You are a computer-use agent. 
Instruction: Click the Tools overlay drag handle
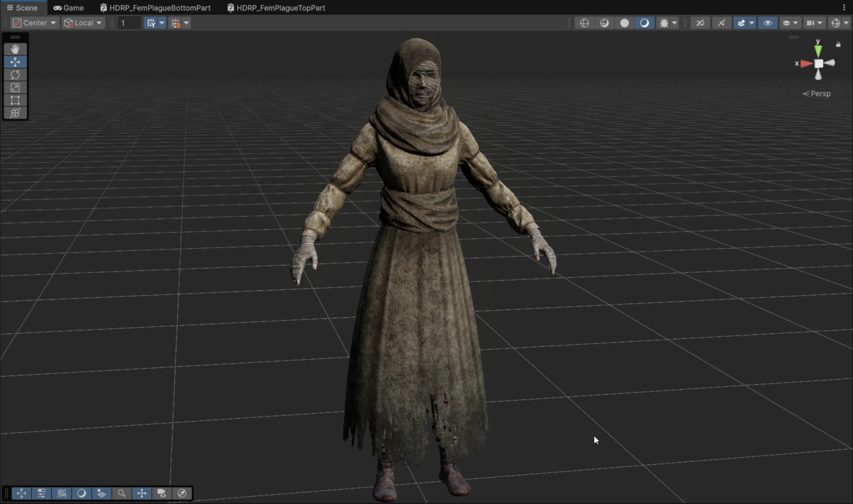pos(15,38)
